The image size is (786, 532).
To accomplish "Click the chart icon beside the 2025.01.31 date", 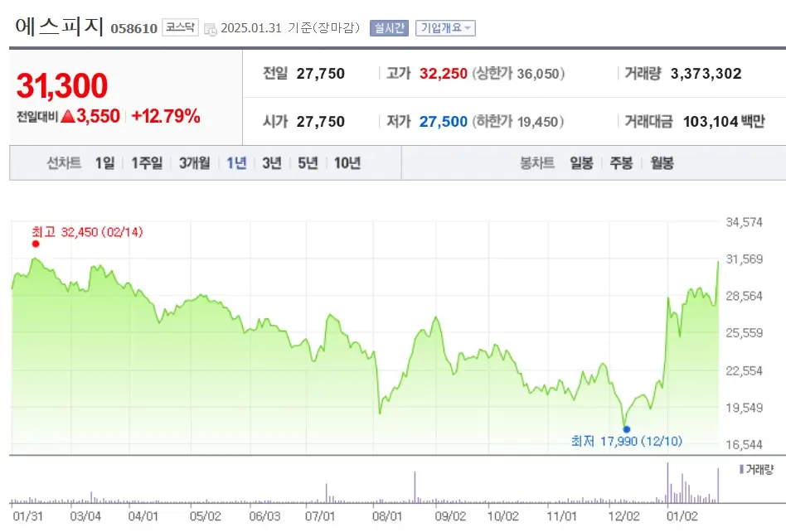I will [x=211, y=27].
